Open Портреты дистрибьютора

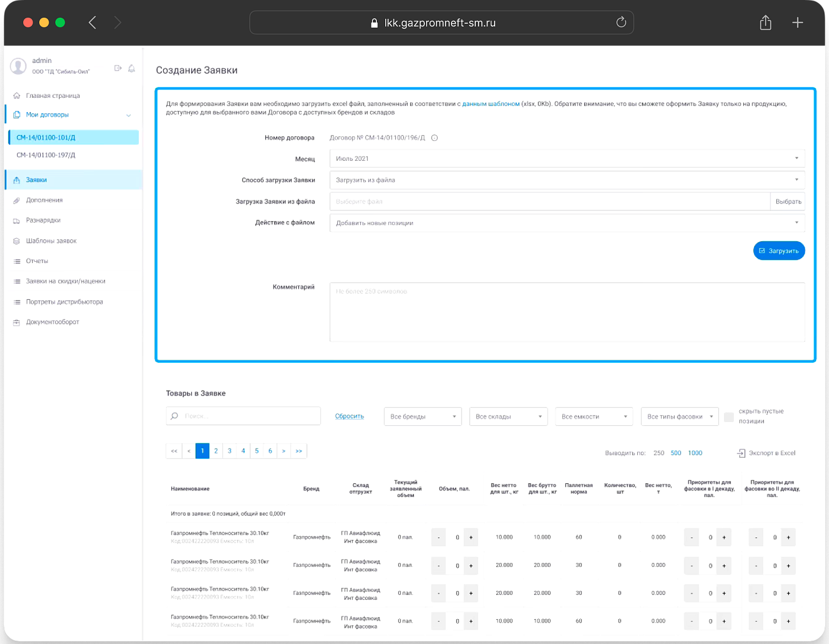[x=65, y=302]
